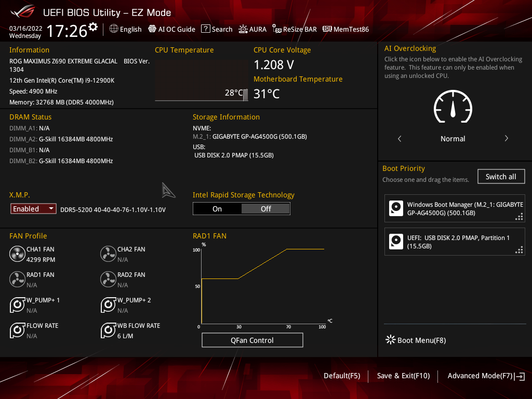Click the 31°C motherboard temperature value
The image size is (532, 399).
[267, 94]
